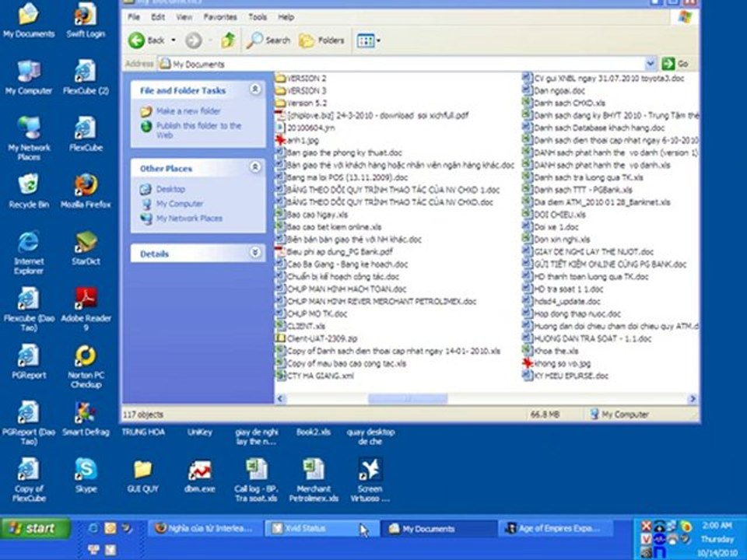Select the Mozilla Firefox desktop icon
The image size is (747, 560).
point(86,191)
